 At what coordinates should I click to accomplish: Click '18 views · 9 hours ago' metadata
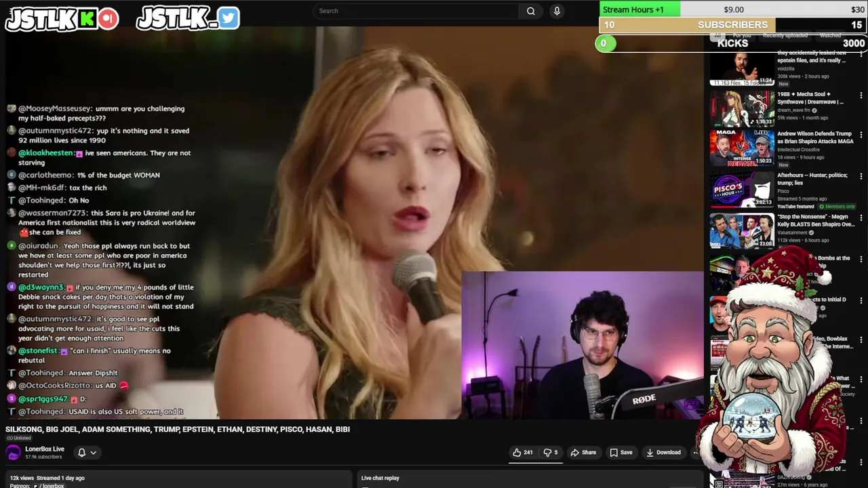click(800, 157)
